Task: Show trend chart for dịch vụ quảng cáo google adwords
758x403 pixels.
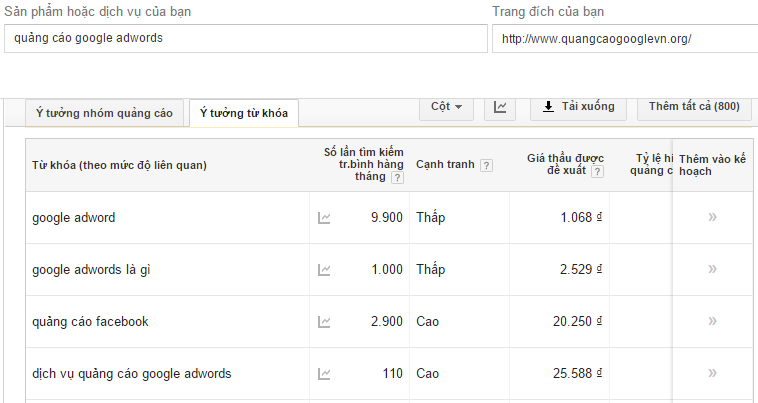Action: (x=324, y=374)
